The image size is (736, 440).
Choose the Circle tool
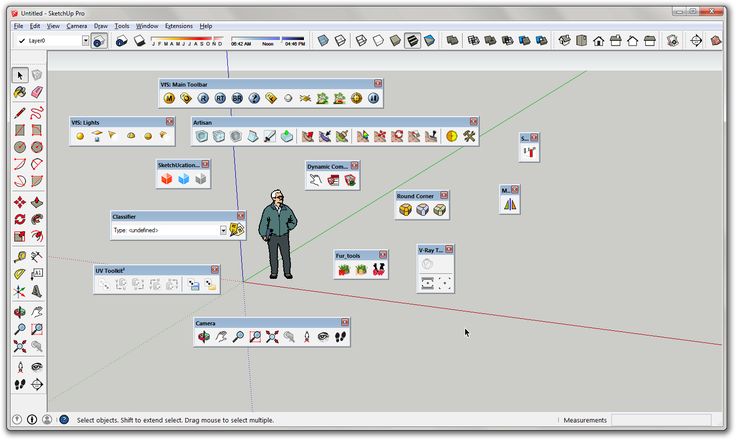[20, 147]
